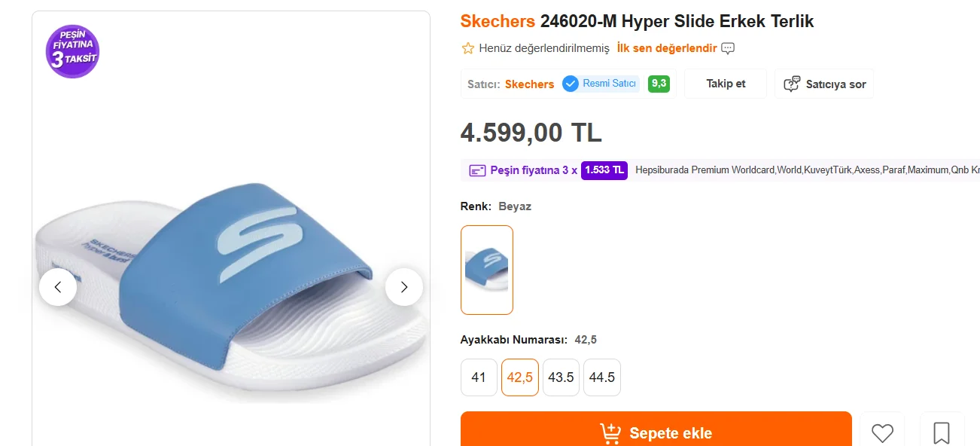Click the blue verified seller checkmark
The width and height of the screenshot is (980, 446).
tap(571, 84)
